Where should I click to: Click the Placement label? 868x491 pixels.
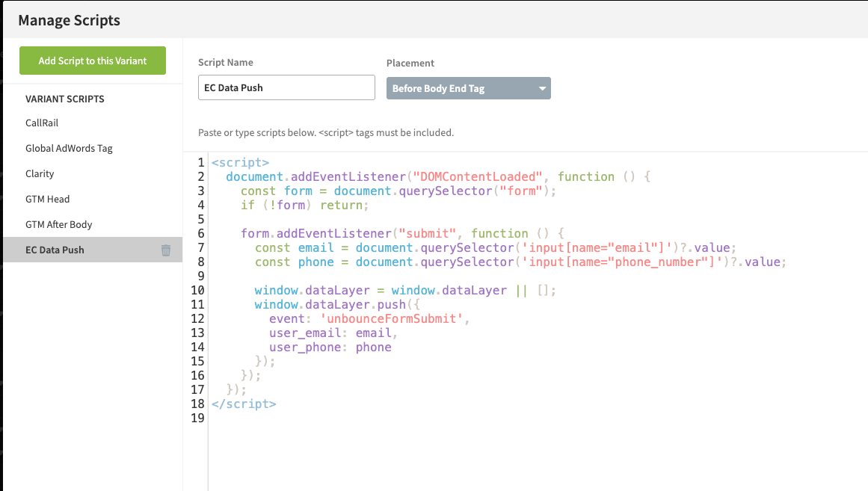(410, 63)
